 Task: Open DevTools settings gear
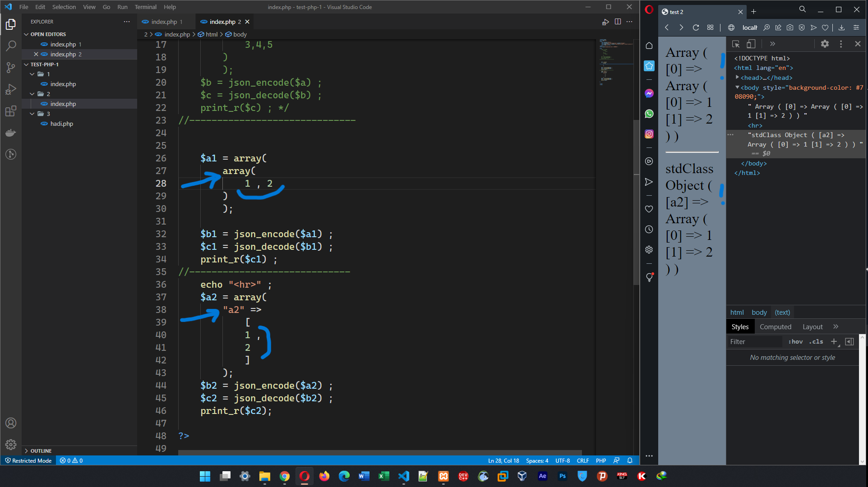(825, 44)
